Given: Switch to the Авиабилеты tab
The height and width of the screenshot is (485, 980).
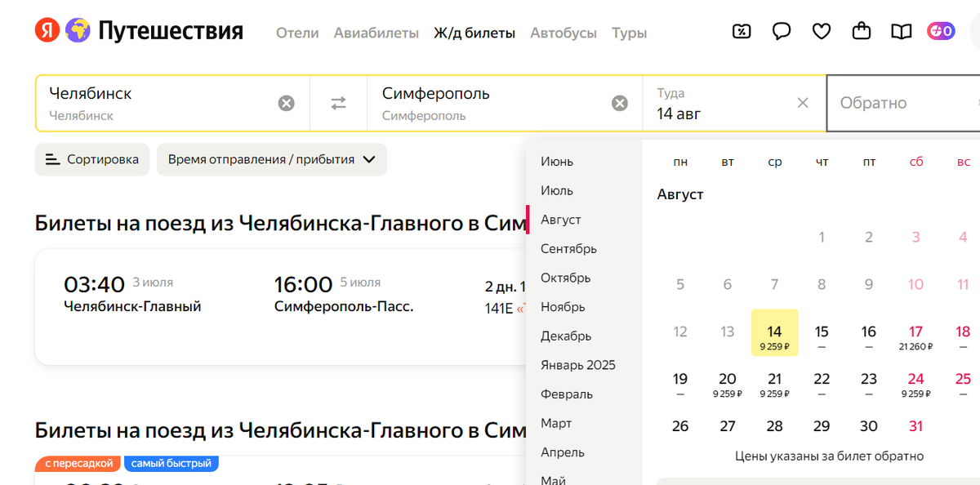Looking at the screenshot, I should (376, 33).
